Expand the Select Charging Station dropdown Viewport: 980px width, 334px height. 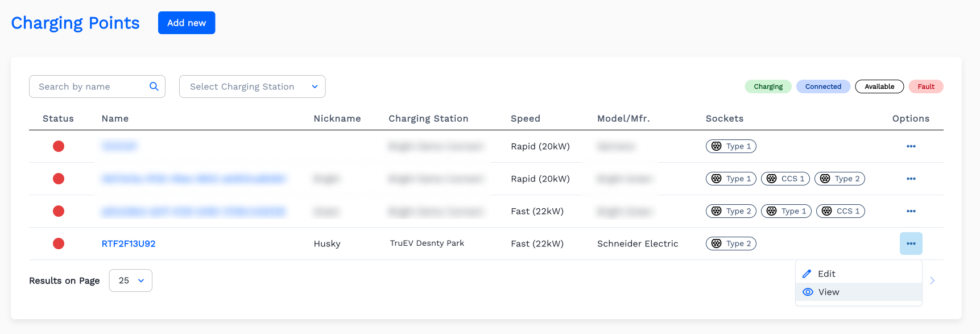(252, 86)
